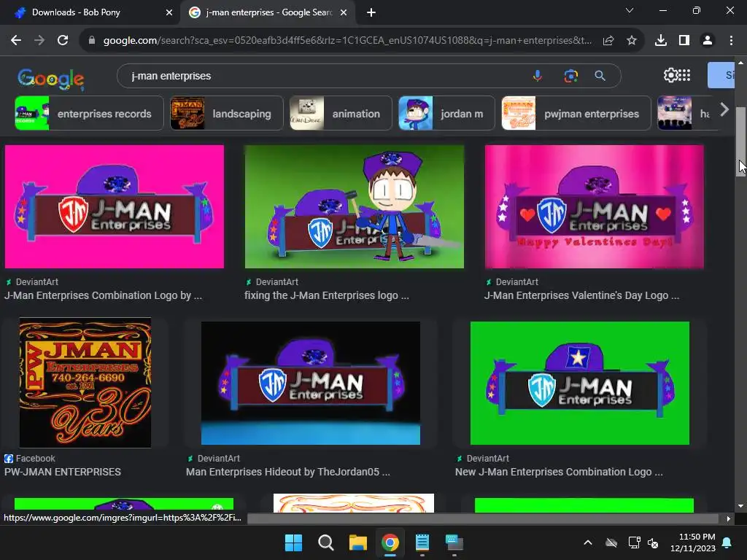Open Google apps grid
This screenshot has width=747, height=560.
point(684,75)
